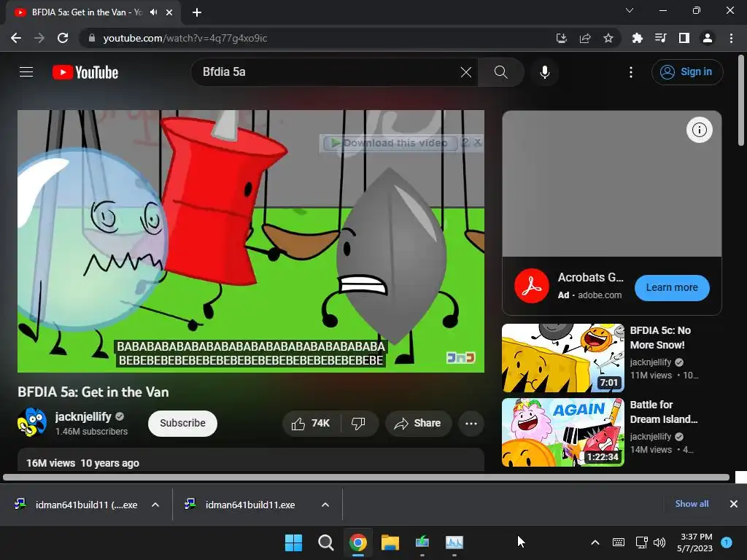Select BFDIA 5a: Get in the Van tab
The height and width of the screenshot is (560, 747).
click(x=93, y=12)
